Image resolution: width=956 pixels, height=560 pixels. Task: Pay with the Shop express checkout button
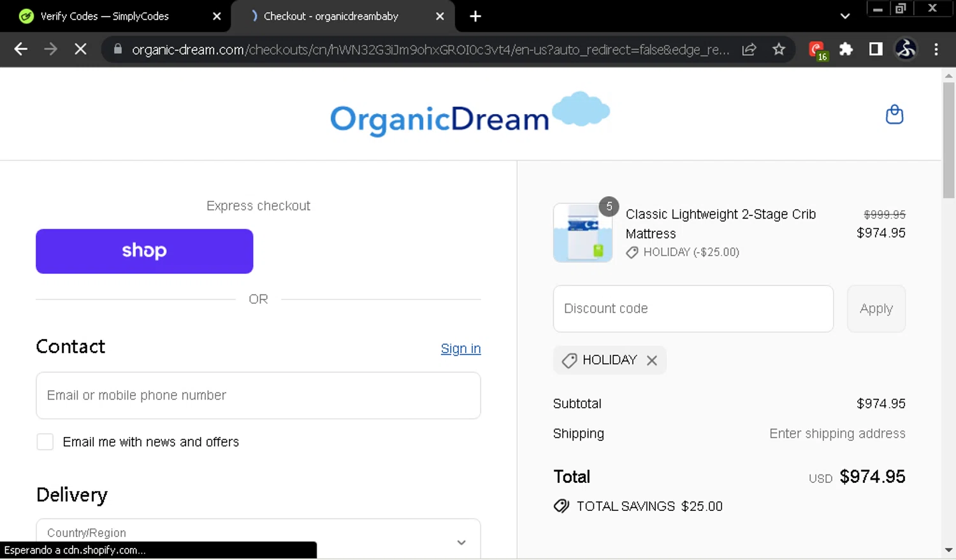[144, 251]
